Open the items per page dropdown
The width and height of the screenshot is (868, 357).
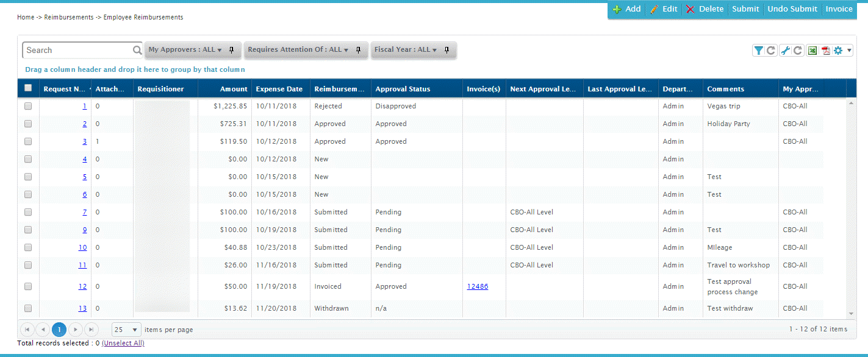[x=127, y=330]
